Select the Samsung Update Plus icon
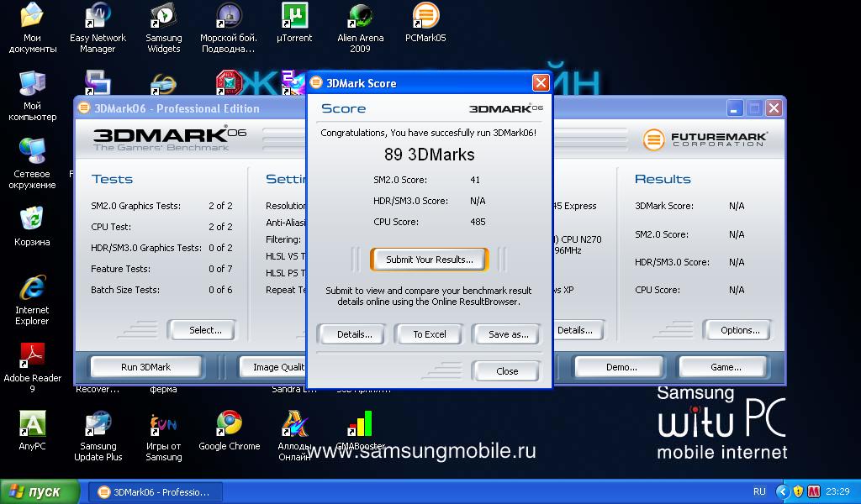The image size is (861, 504). tap(98, 436)
